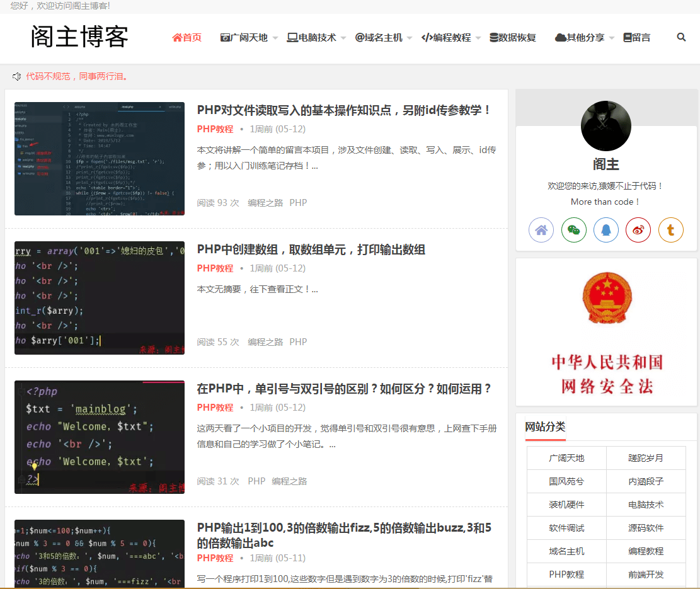700x589 pixels.
Task: Open article PHP中创建数组，取数组单元 title
Action: pyautogui.click(x=311, y=249)
